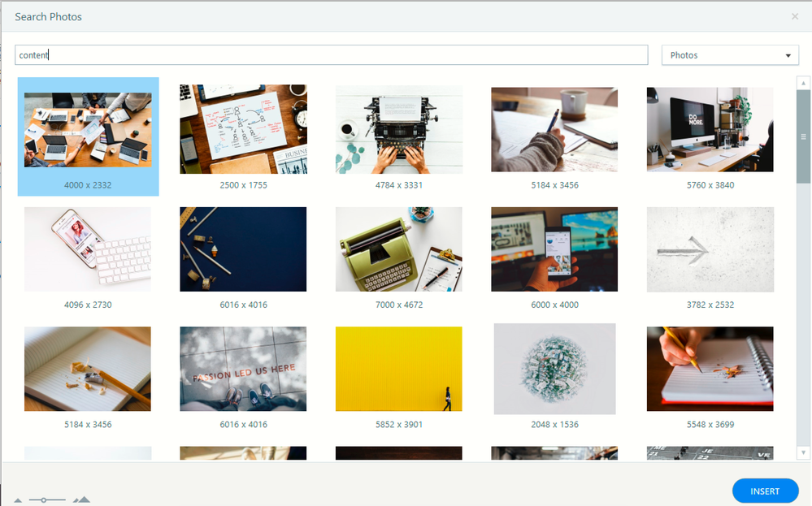The width and height of the screenshot is (812, 506).
Task: Click the 2500 x 1755 dimension label
Action: 243,185
